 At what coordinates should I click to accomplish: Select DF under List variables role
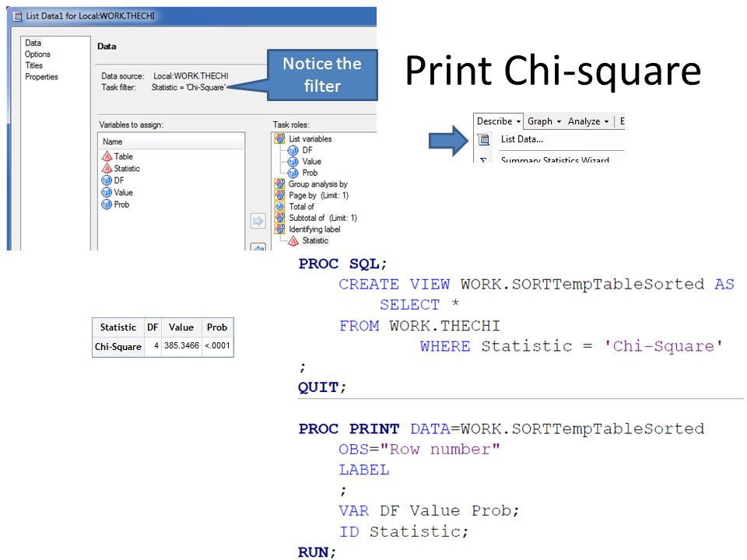click(x=300, y=150)
